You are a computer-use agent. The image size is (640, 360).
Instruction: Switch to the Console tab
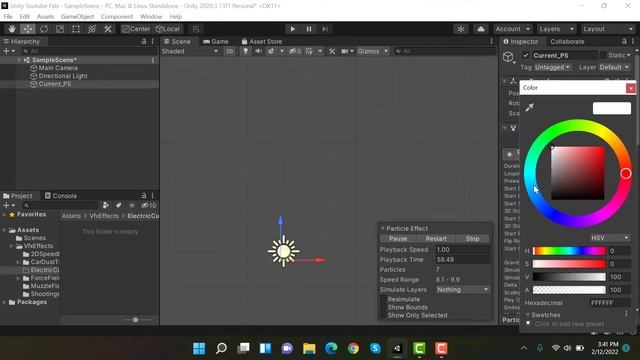pos(60,196)
